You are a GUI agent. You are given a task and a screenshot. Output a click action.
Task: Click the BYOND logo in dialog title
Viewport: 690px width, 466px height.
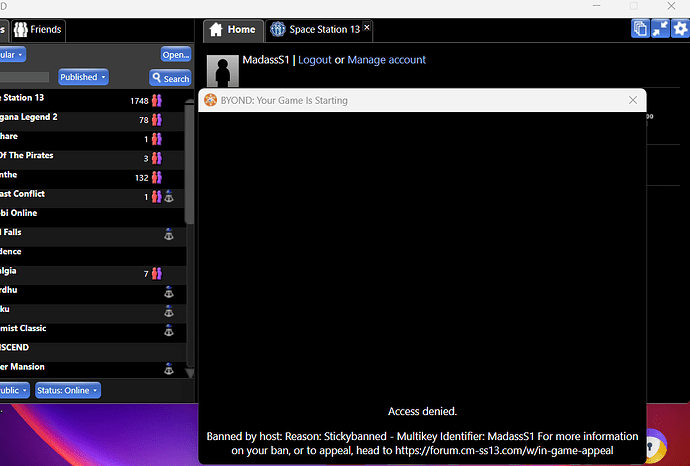(x=210, y=100)
